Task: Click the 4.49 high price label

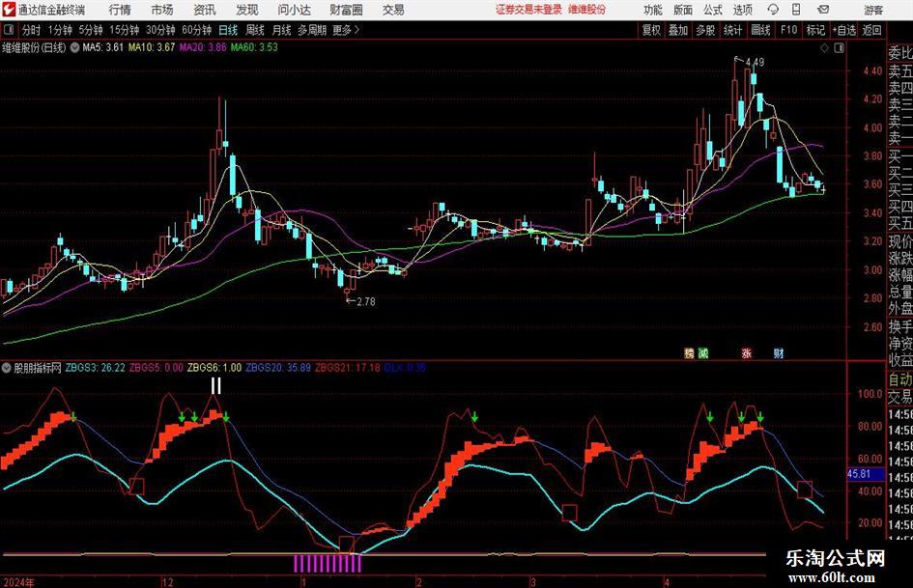Action: tap(755, 62)
